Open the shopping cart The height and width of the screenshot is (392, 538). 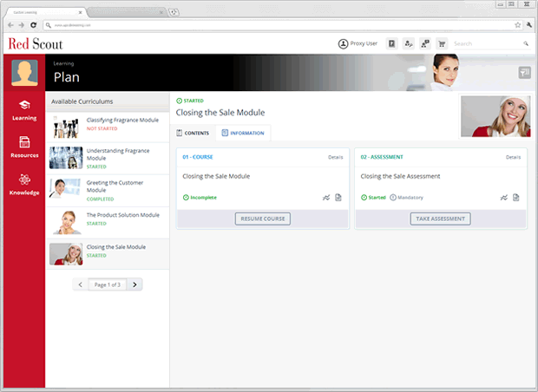[442, 44]
